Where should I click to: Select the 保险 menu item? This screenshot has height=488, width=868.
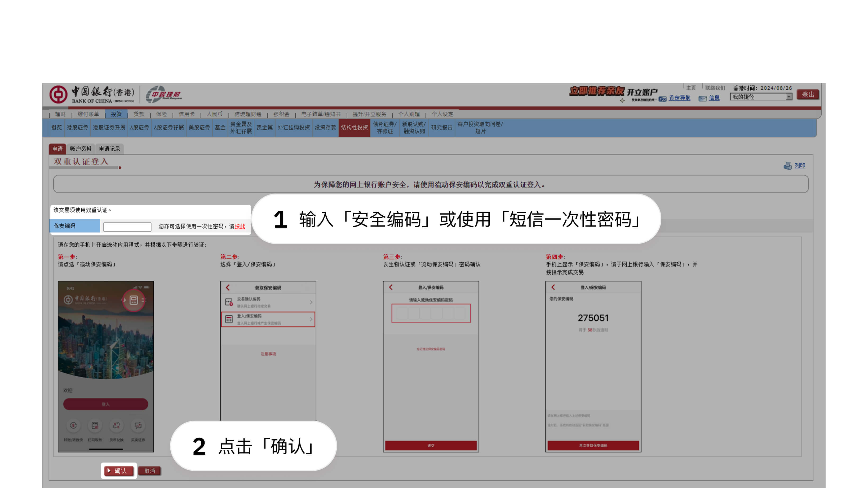pyautogui.click(x=161, y=114)
